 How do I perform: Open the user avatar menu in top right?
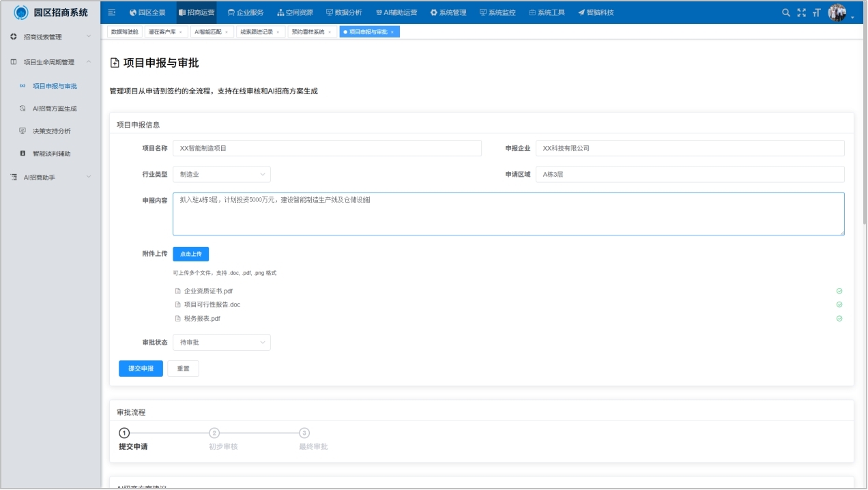pyautogui.click(x=838, y=12)
